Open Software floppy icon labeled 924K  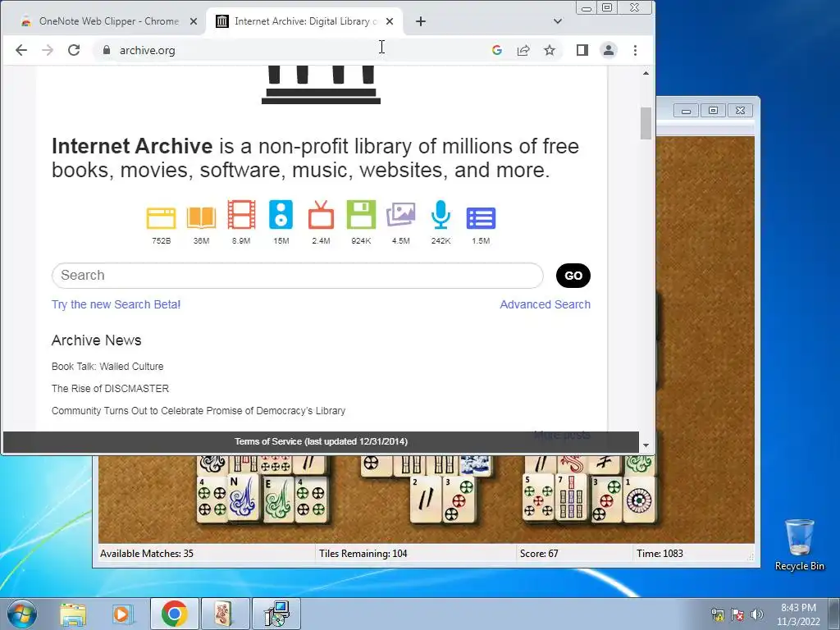pos(361,215)
